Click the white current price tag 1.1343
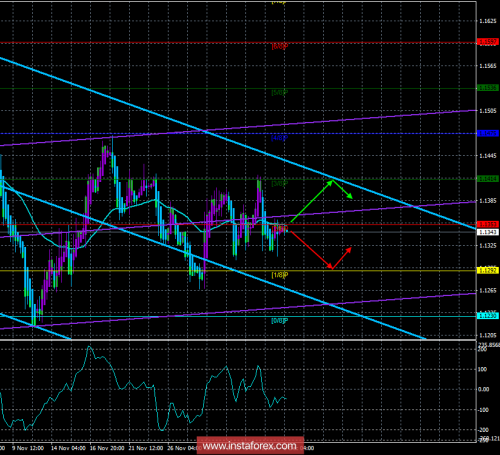The width and height of the screenshot is (500, 455). [x=488, y=232]
